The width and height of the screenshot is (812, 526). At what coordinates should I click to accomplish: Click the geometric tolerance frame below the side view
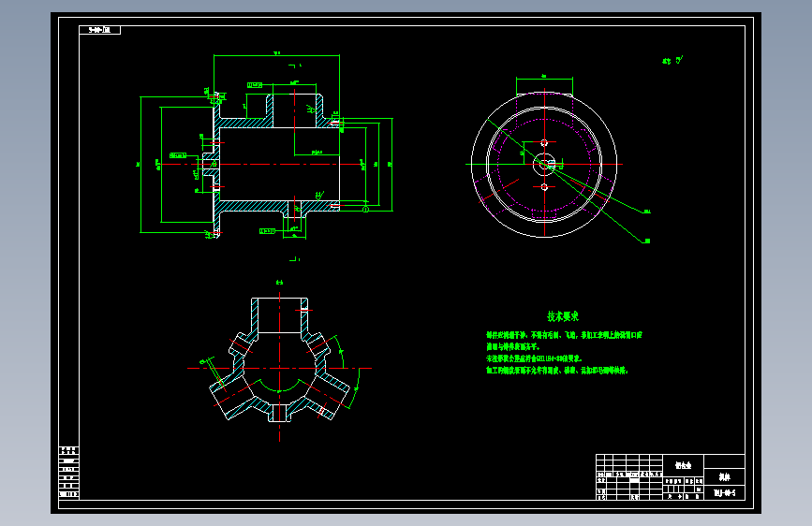pos(267,231)
